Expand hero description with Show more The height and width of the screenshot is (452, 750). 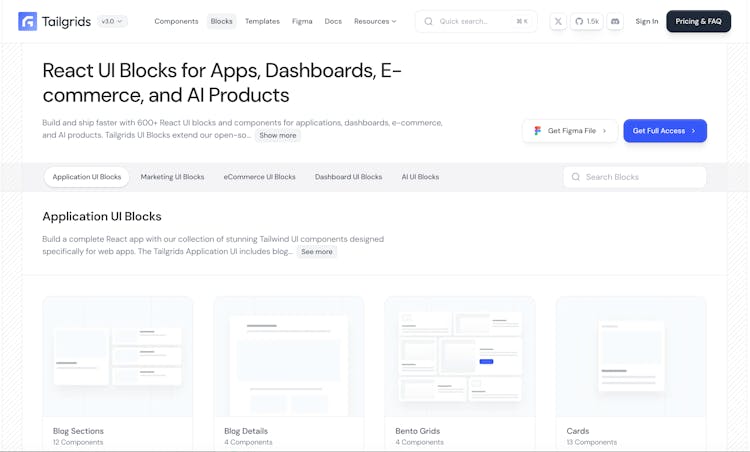pos(277,135)
